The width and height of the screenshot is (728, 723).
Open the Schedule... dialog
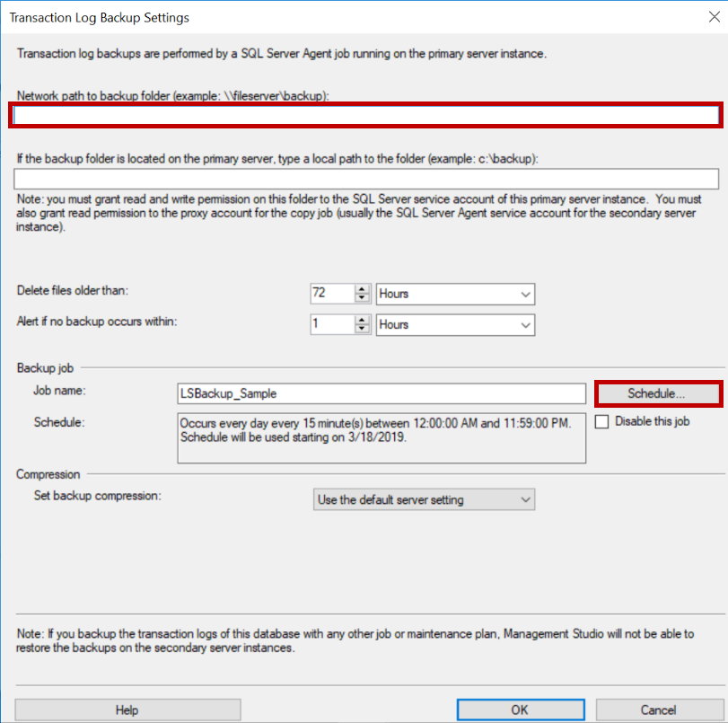[x=657, y=393]
